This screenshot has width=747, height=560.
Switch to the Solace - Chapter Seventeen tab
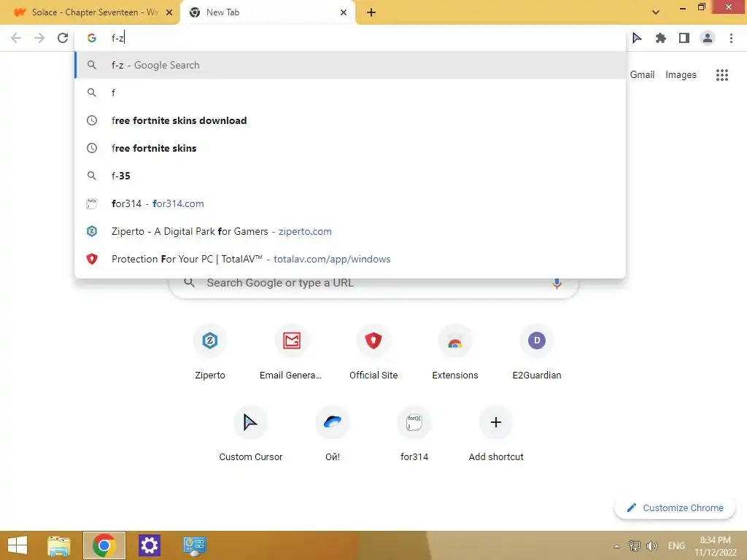pyautogui.click(x=90, y=12)
